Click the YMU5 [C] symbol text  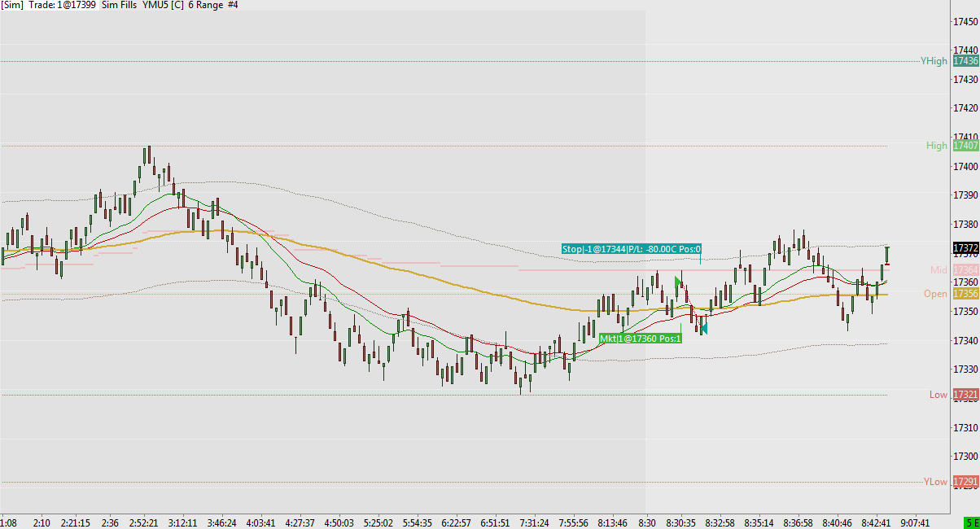point(164,5)
